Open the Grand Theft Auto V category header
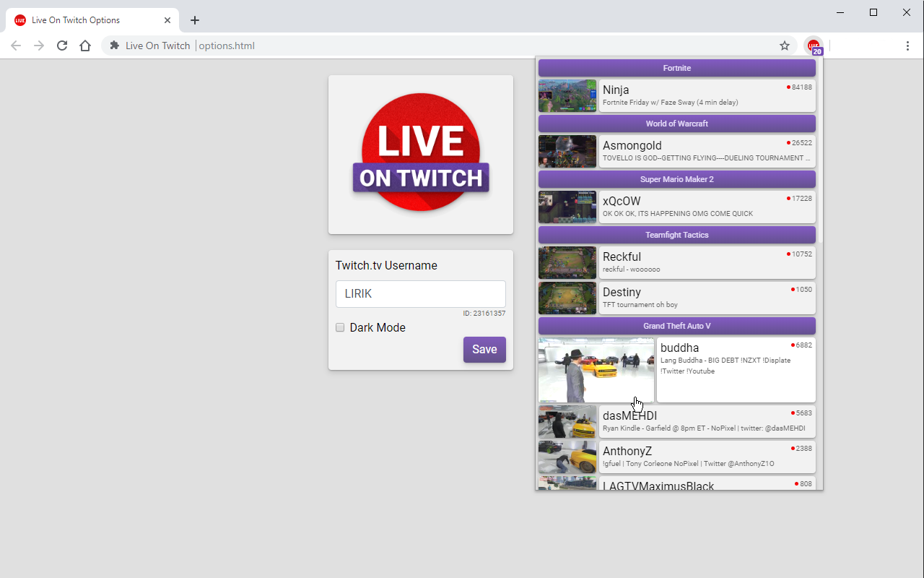Viewport: 924px width, 578px height. tap(677, 326)
